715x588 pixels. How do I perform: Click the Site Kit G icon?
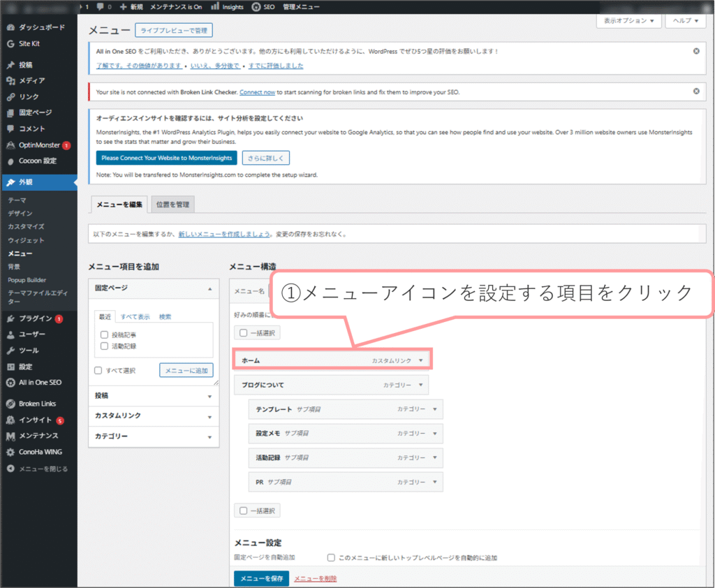pos(10,43)
